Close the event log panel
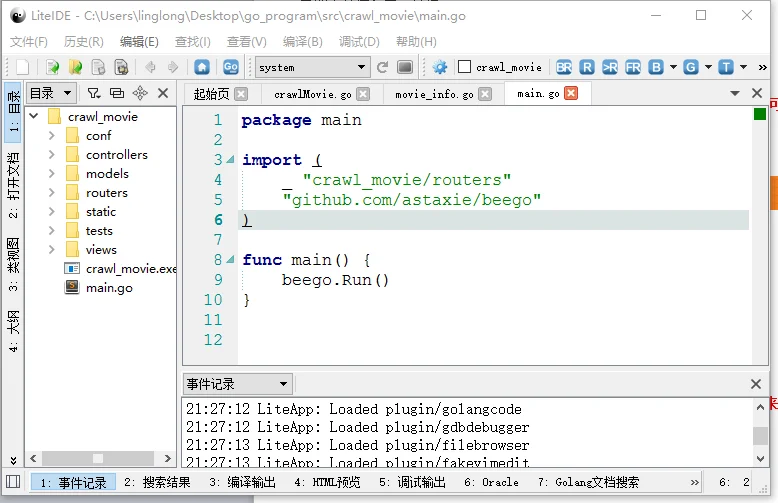Viewport: 778px width, 503px height. [x=756, y=384]
